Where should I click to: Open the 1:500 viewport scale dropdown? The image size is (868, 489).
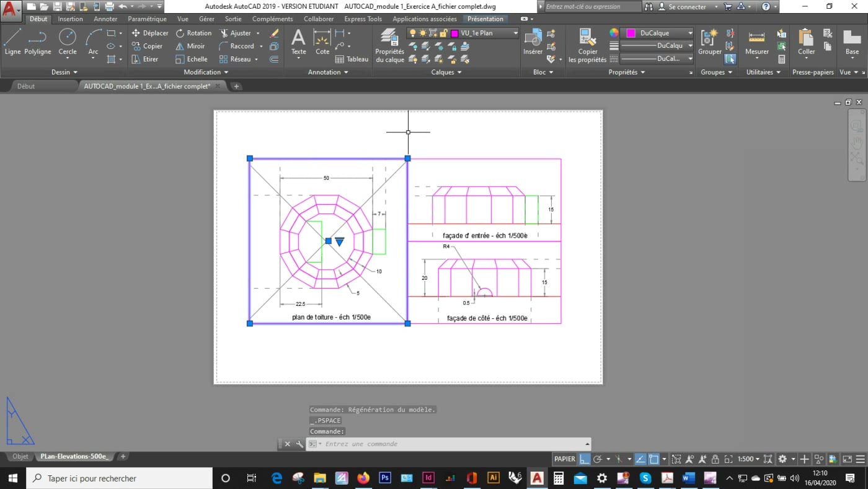pyautogui.click(x=749, y=459)
